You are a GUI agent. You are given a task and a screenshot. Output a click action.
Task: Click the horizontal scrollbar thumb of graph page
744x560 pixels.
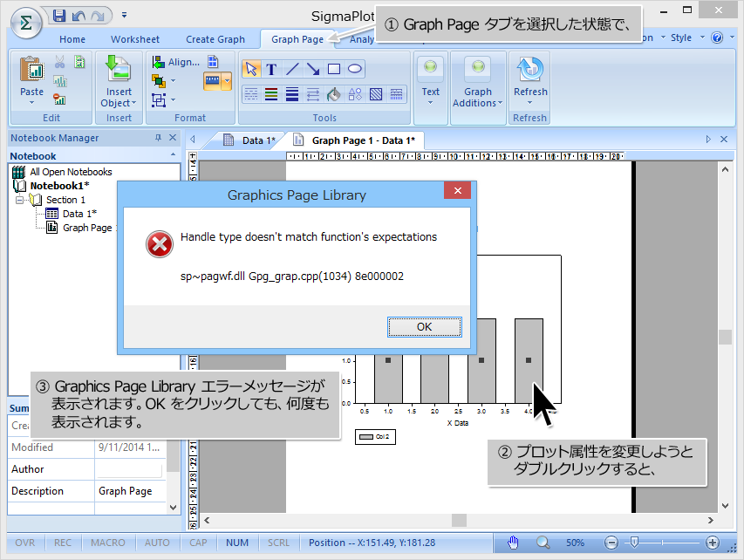(459, 521)
